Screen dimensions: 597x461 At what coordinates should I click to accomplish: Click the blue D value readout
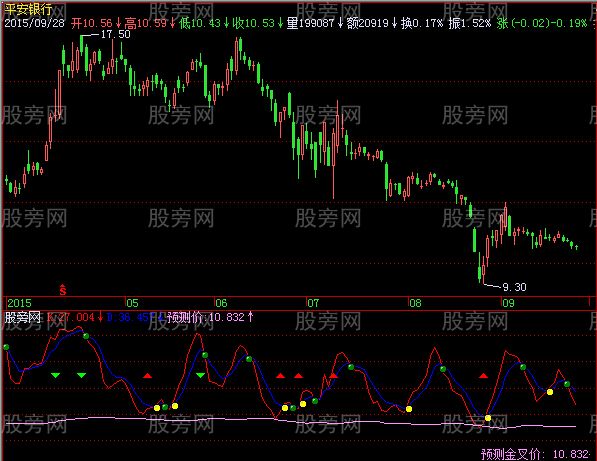134,317
